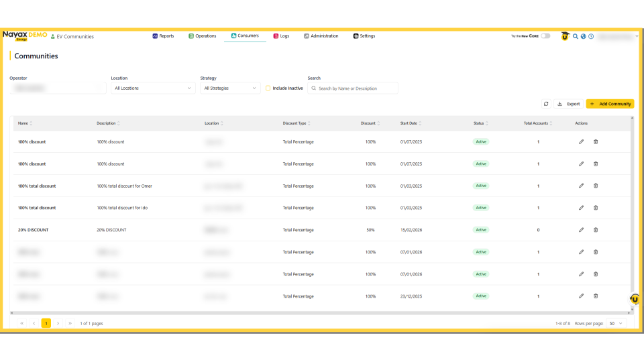This screenshot has width=644, height=362.
Task: Click the globe language icon
Action: coord(583,36)
